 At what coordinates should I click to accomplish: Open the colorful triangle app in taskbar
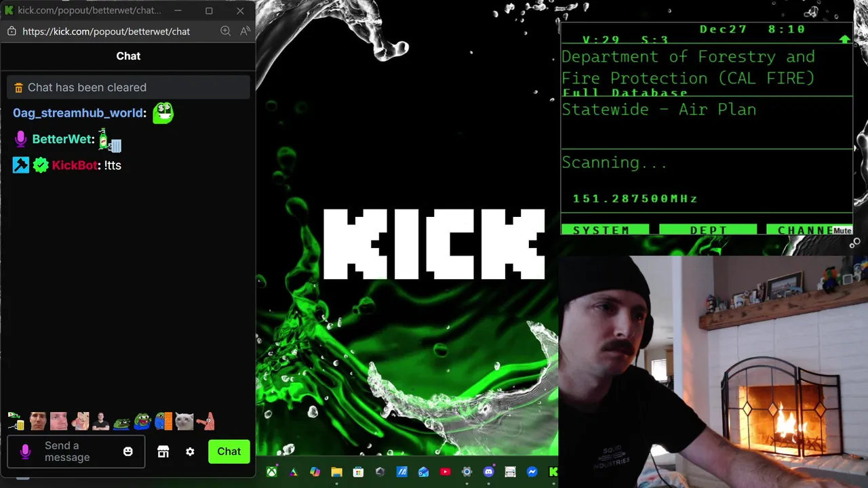(x=293, y=472)
